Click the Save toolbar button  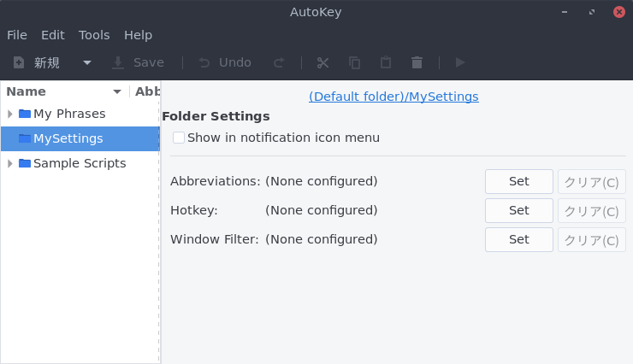138,62
